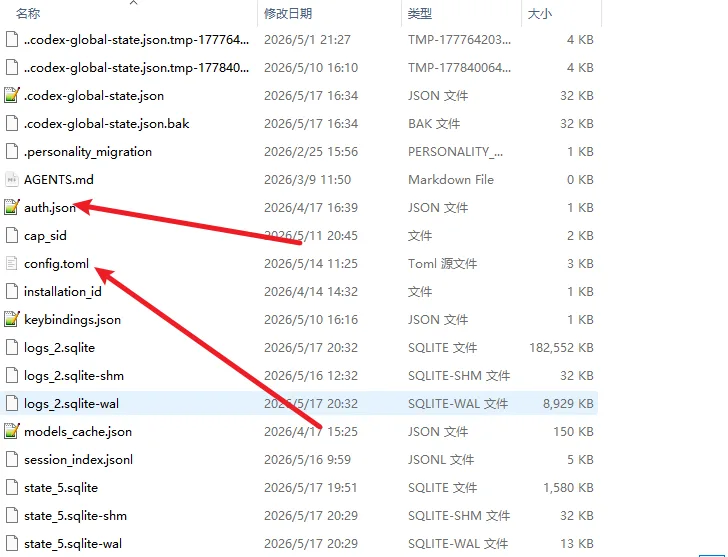The height and width of the screenshot is (557, 728).
Task: Select the file named logs_2.sqlite
Action: (59, 348)
